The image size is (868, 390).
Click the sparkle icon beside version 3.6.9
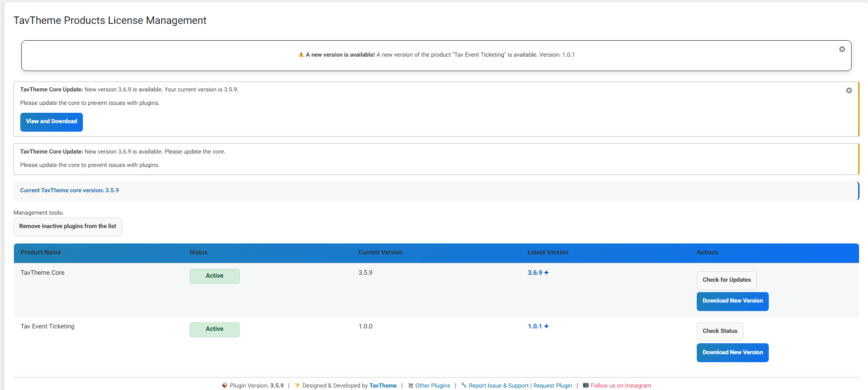click(546, 273)
